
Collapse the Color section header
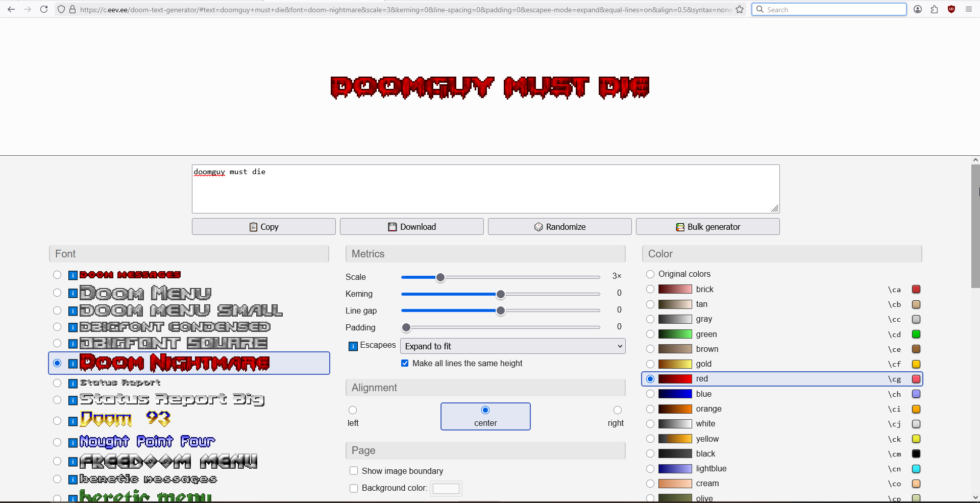click(782, 254)
